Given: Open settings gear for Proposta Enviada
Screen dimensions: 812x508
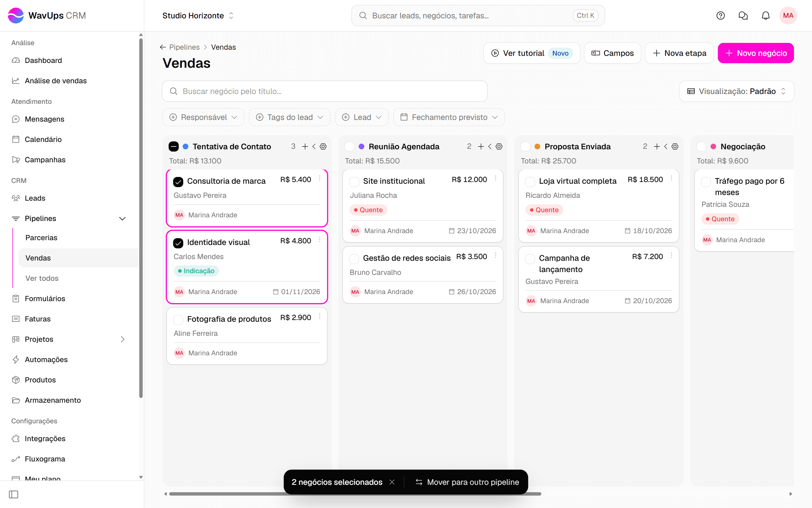Looking at the screenshot, I should click(x=675, y=146).
